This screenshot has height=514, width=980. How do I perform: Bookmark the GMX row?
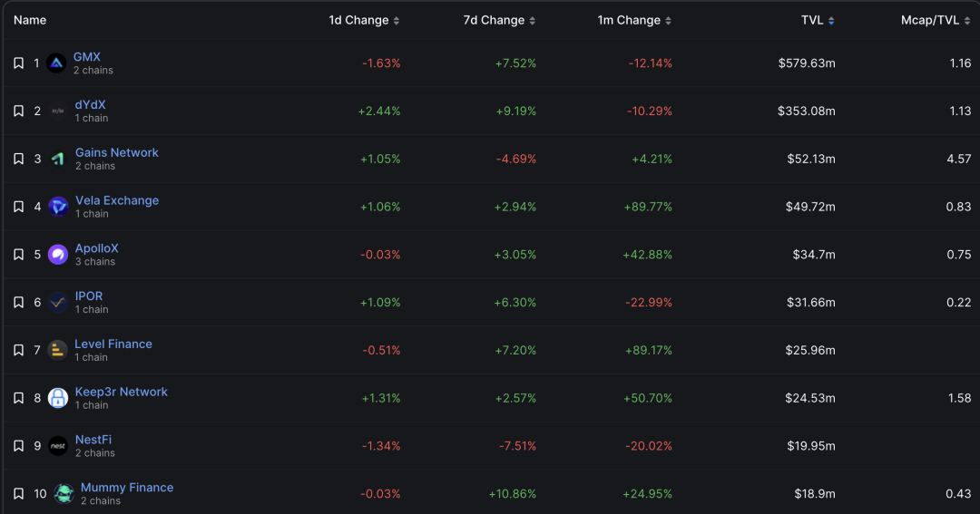(x=18, y=63)
